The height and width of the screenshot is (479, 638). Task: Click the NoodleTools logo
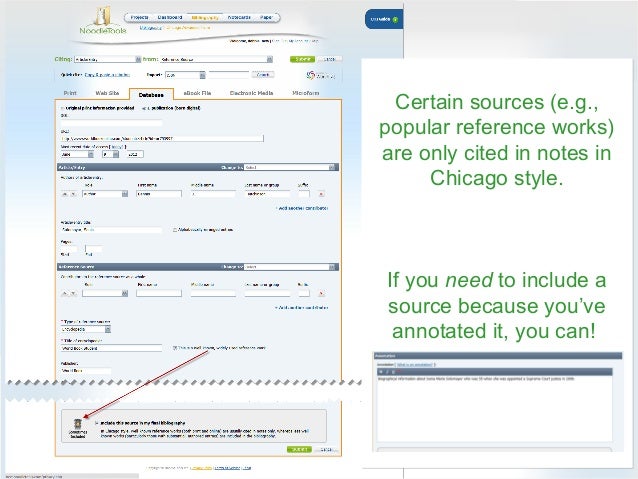tap(103, 22)
